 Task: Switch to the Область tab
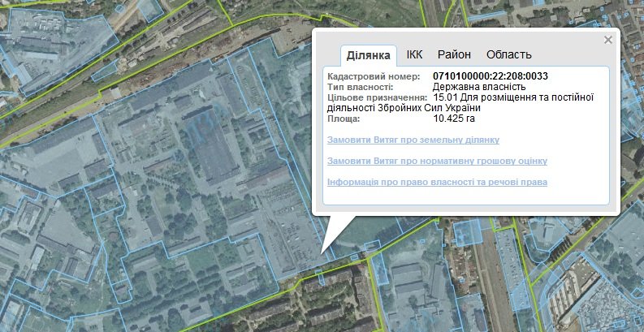[x=508, y=55]
